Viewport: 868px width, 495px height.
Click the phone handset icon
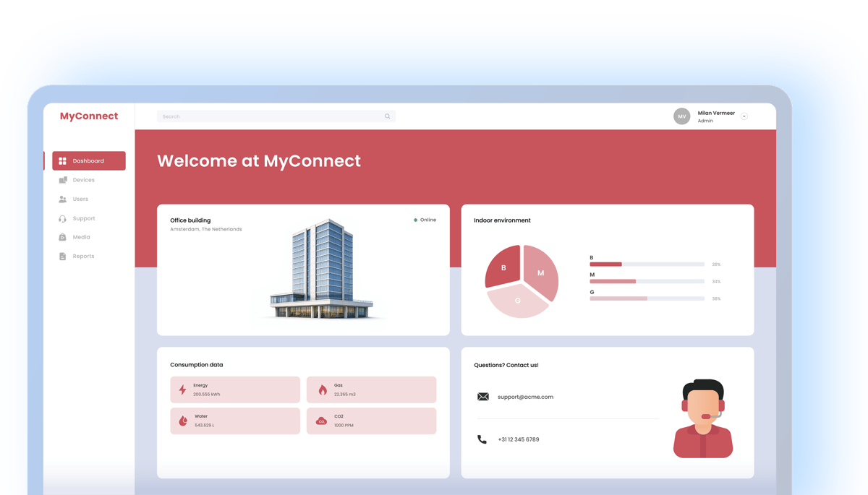point(482,439)
